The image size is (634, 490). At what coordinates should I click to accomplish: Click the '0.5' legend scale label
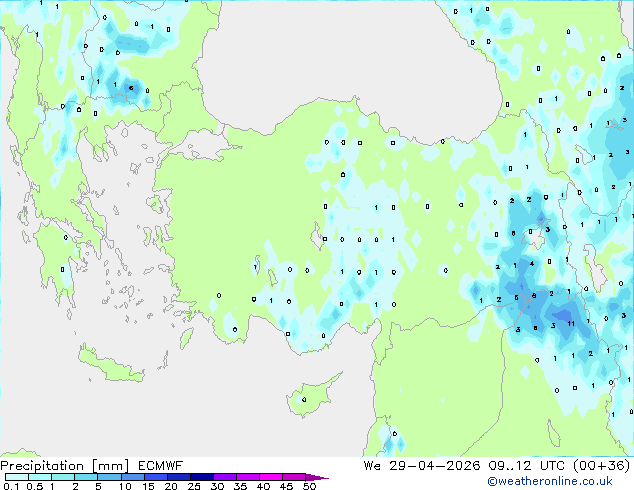click(35, 486)
